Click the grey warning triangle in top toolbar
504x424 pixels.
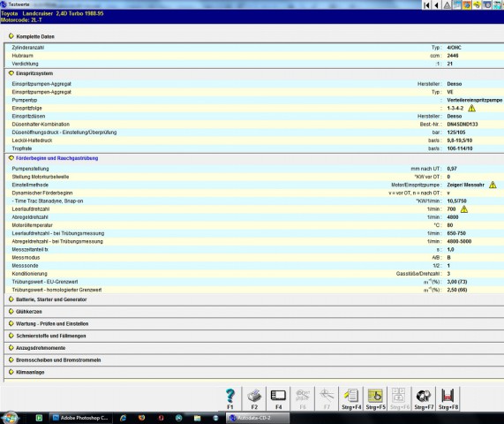tap(448, 4)
